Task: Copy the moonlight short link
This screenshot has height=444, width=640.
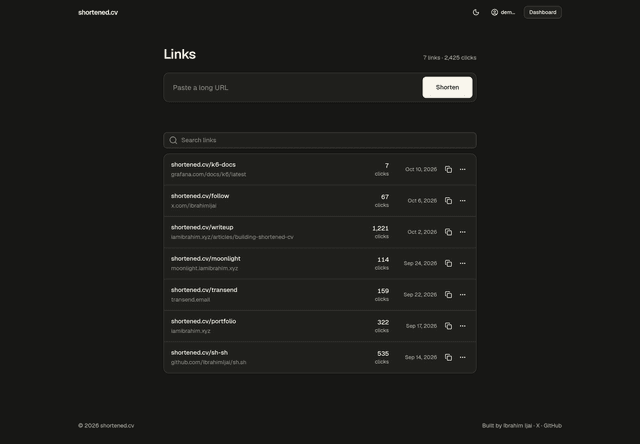Action: (448, 263)
